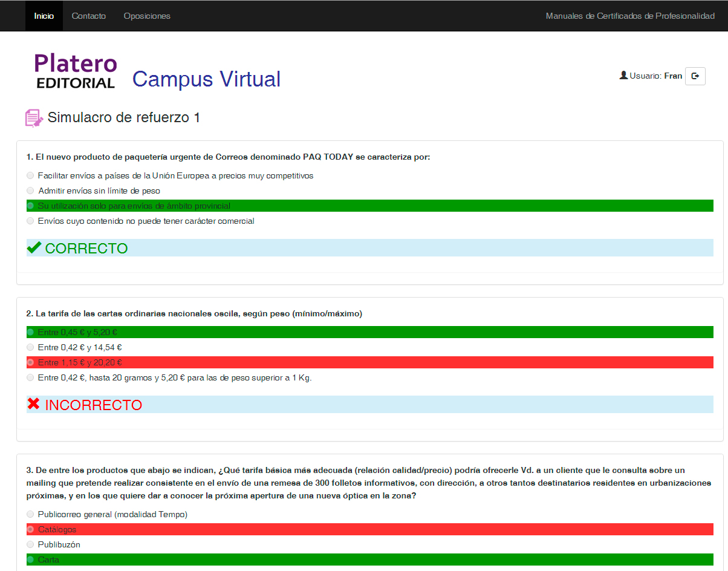Screen dimensions: 728x571
Task: Click the CORRECTO result text
Action: 86,248
